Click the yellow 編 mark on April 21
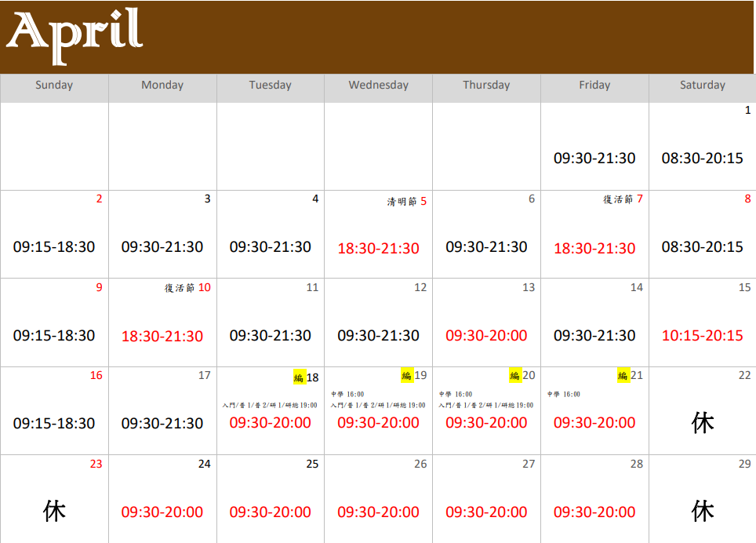This screenshot has width=756, height=543. [x=623, y=375]
